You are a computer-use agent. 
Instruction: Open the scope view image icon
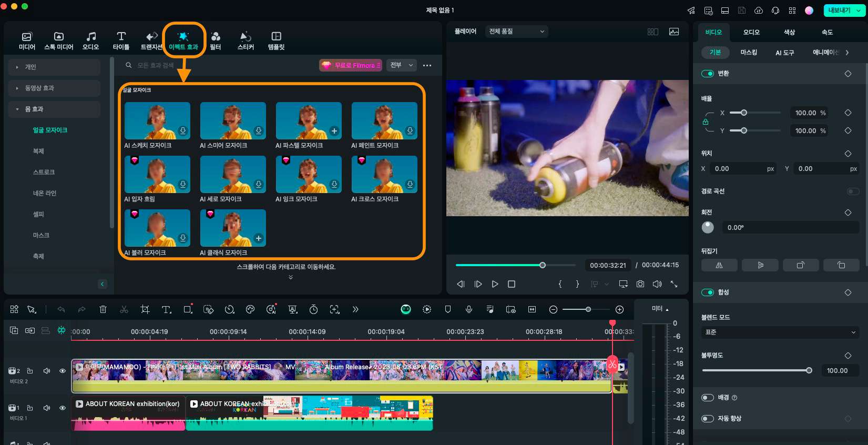pos(674,32)
